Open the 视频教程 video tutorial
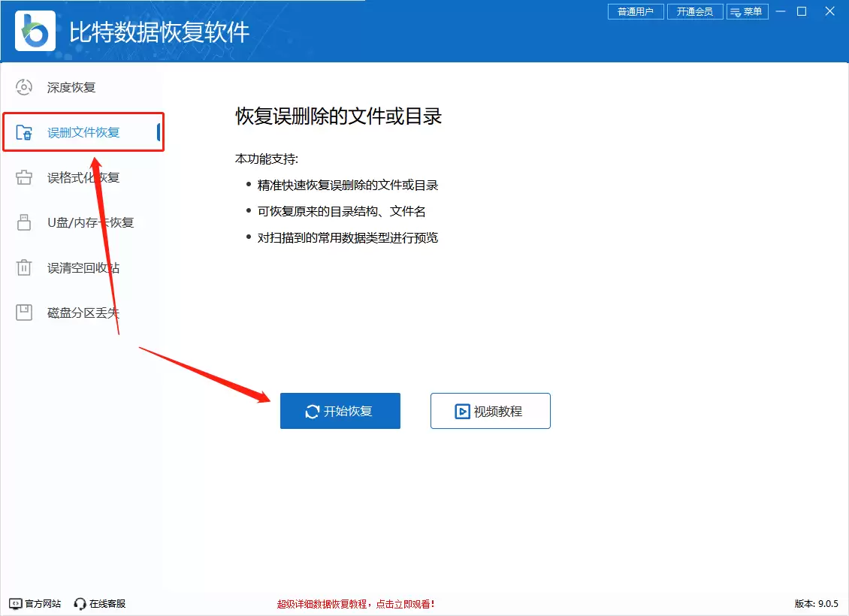The height and width of the screenshot is (616, 849). point(490,411)
